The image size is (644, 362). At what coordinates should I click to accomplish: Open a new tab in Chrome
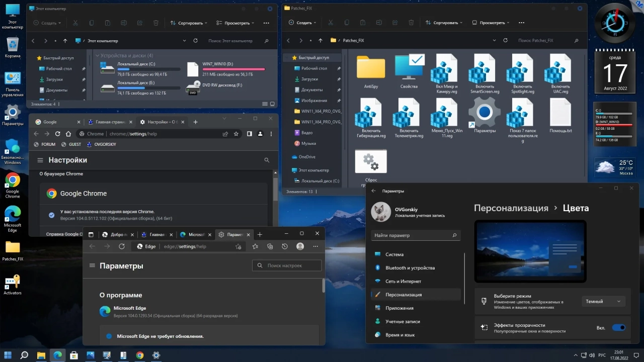(x=195, y=122)
